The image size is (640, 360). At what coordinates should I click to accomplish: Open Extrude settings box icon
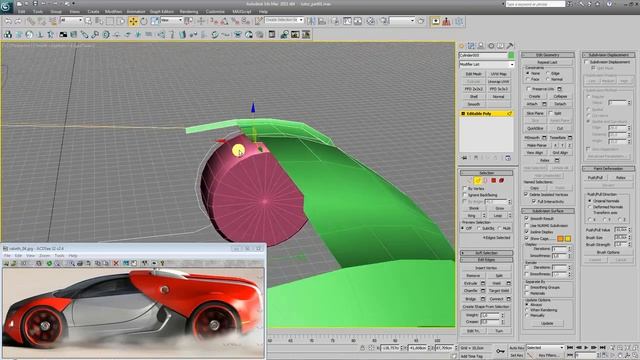[x=483, y=283]
